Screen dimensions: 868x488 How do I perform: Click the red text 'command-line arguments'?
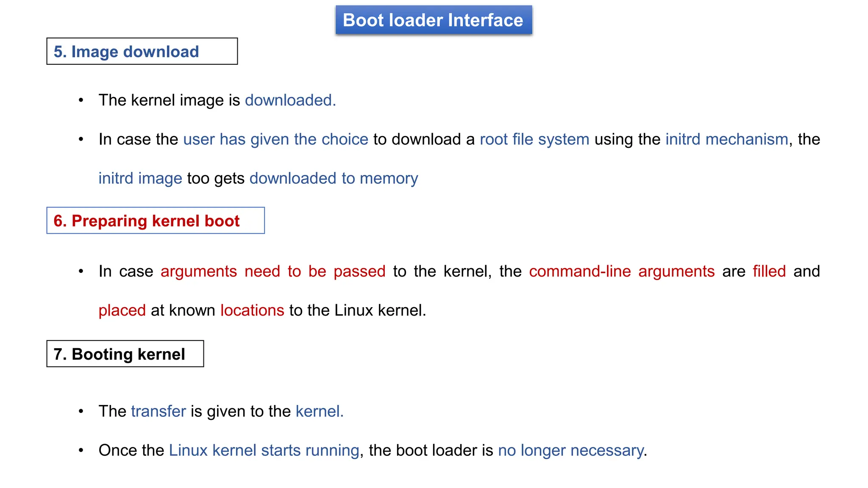click(622, 272)
